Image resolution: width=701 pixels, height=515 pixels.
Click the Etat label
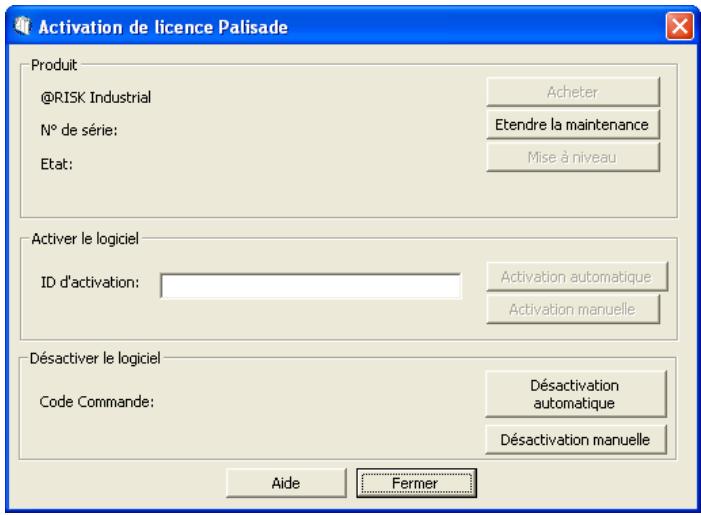pyautogui.click(x=56, y=164)
